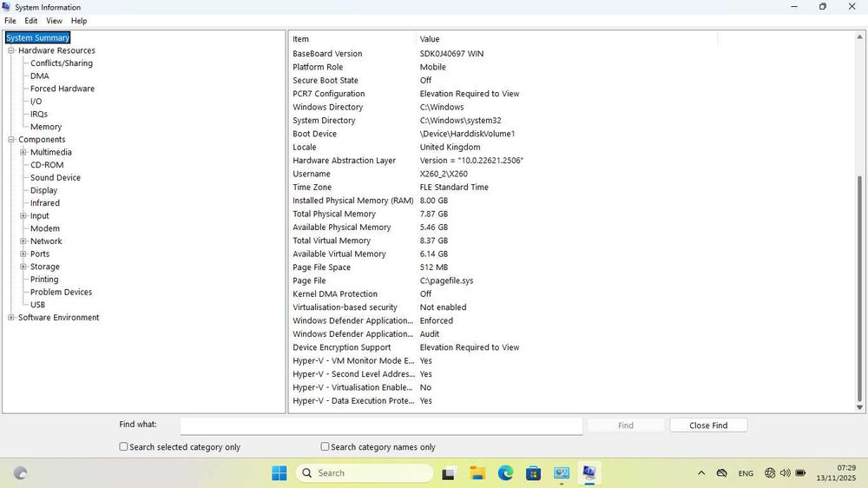Expand the Network tree node
This screenshot has height=488, width=868.
point(23,241)
